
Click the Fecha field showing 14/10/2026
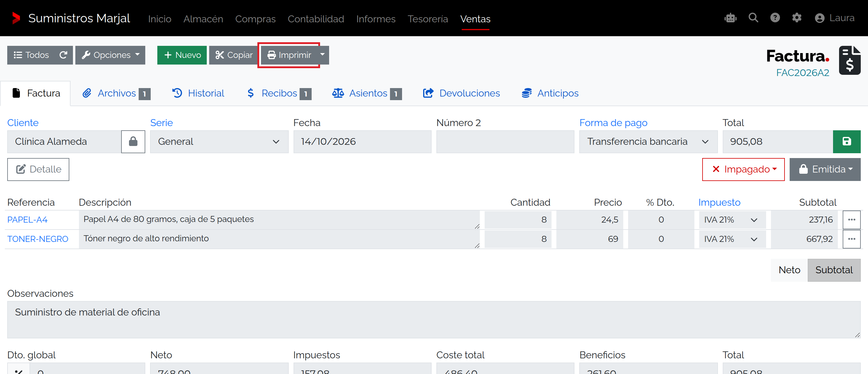point(362,141)
